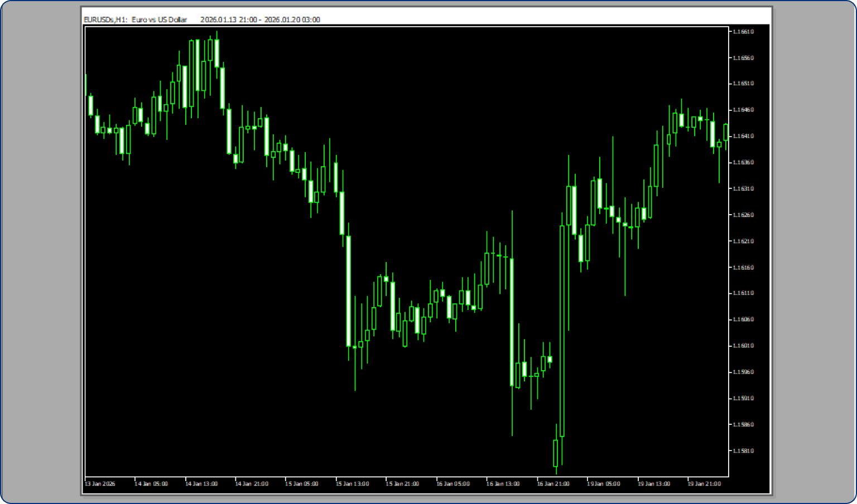Viewport: 857px width, 504px height.
Task: Click the 1.16010 price axis label
Action: [743, 346]
